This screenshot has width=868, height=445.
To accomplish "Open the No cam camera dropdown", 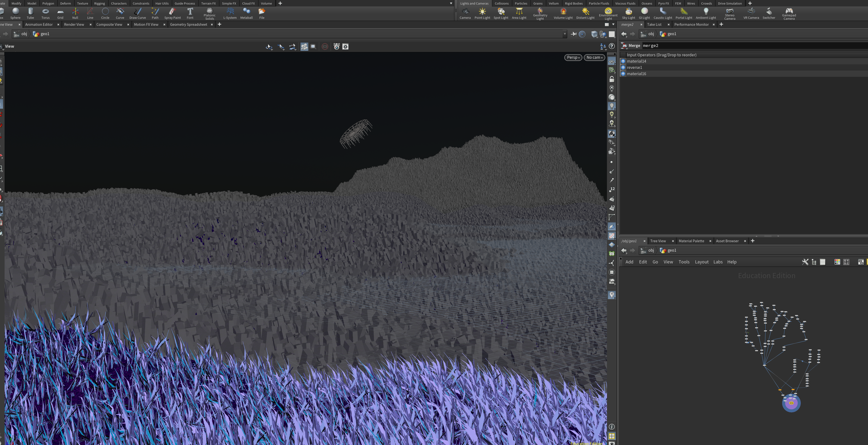I will click(594, 58).
